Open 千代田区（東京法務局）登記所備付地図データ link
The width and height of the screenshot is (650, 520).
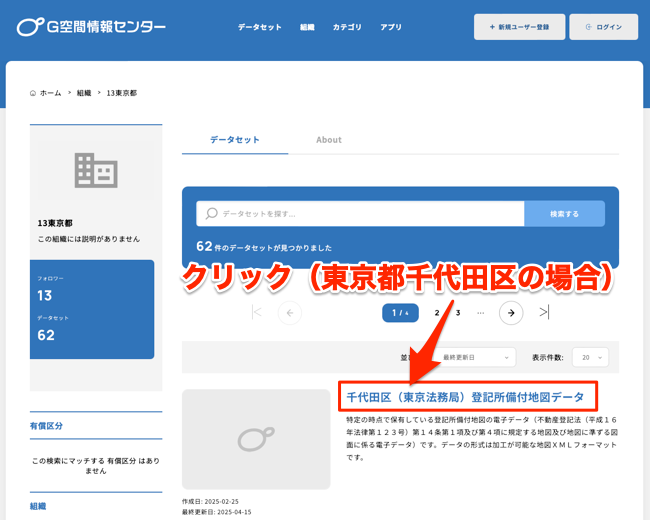pos(465,397)
